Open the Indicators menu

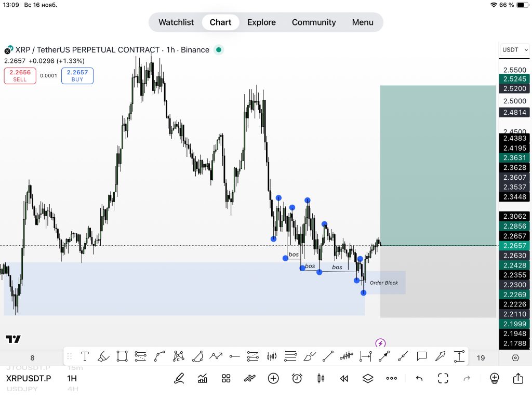pyautogui.click(x=203, y=378)
